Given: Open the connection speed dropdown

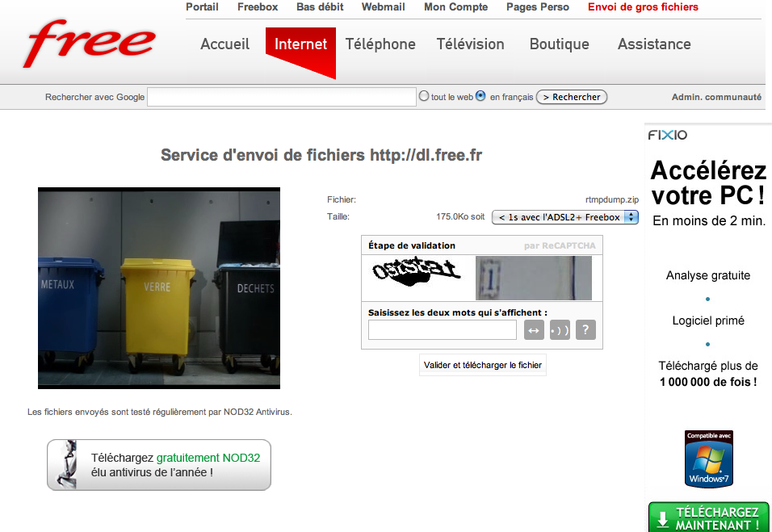Looking at the screenshot, I should coord(565,217).
